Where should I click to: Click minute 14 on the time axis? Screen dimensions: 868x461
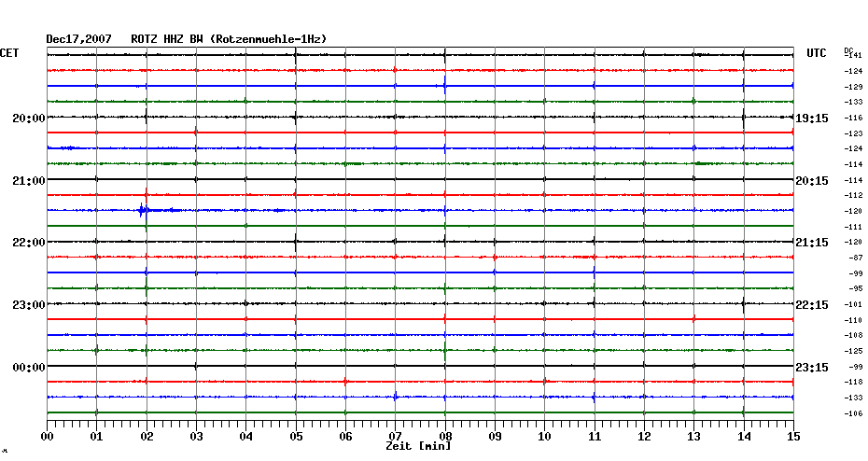[744, 437]
